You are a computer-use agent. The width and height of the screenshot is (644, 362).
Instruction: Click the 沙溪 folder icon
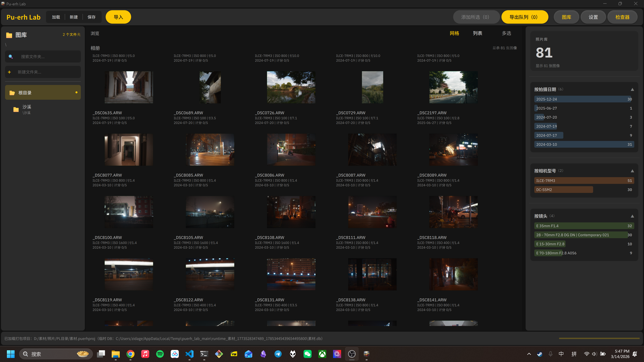coord(16,109)
